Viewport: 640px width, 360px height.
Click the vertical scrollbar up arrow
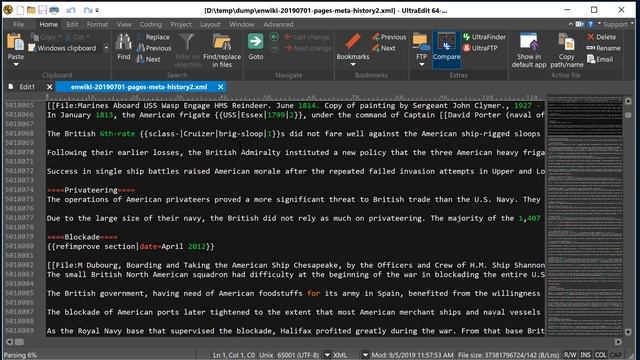pyautogui.click(x=628, y=101)
